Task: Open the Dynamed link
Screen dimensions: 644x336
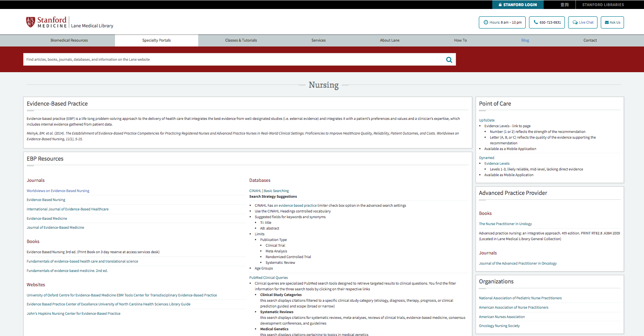Action: coord(487,158)
